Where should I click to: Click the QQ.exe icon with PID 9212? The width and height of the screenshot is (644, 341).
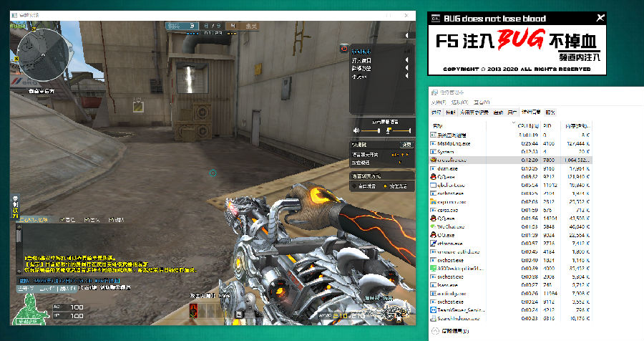click(x=433, y=176)
